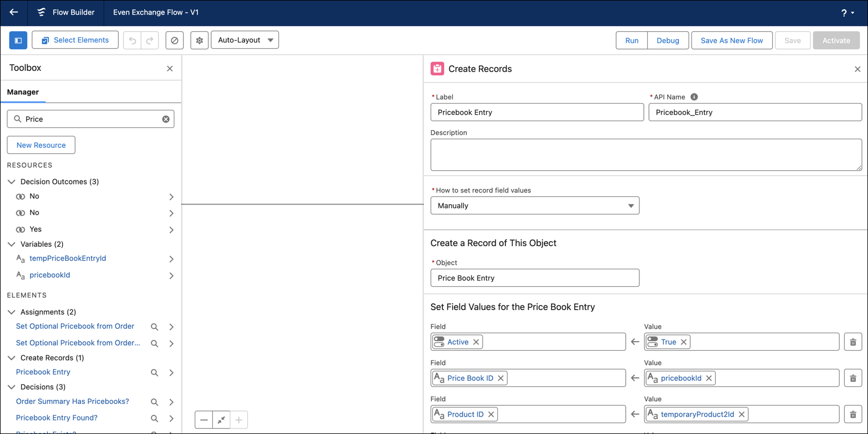Edit the Label field Pricebook Entry

(537, 112)
